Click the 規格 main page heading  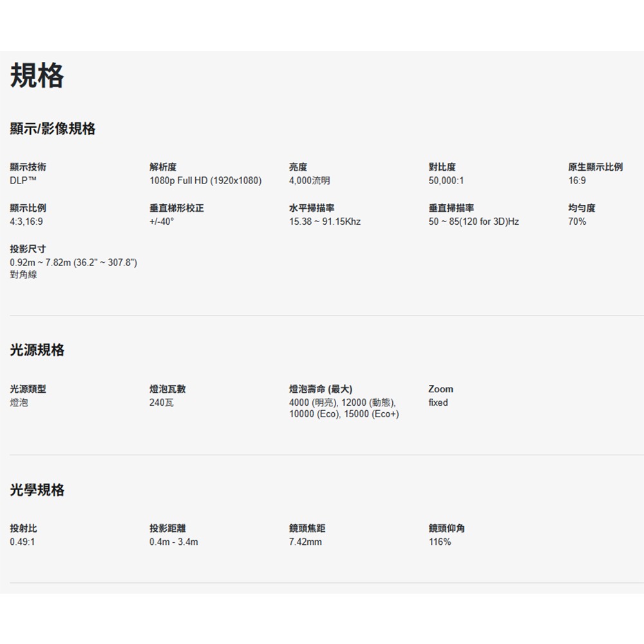pyautogui.click(x=37, y=76)
